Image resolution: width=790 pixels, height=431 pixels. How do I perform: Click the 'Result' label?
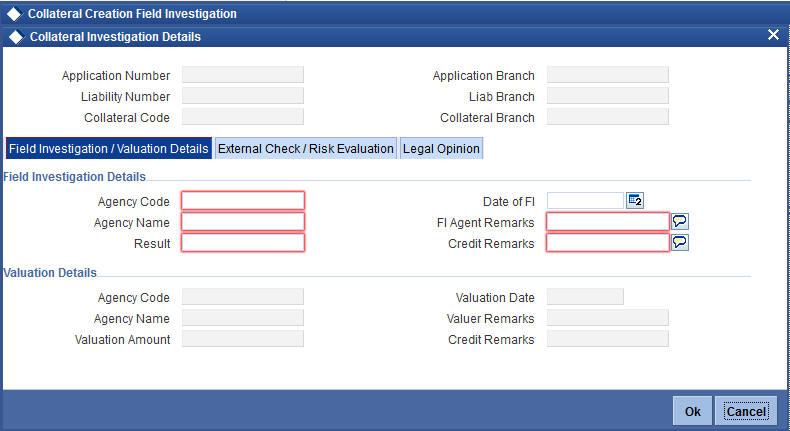152,244
